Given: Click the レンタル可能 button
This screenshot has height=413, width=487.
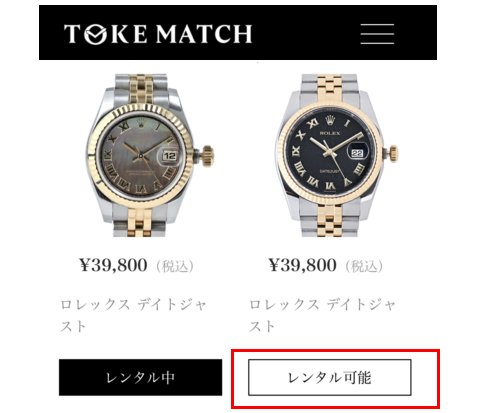Looking at the screenshot, I should pyautogui.click(x=330, y=377).
